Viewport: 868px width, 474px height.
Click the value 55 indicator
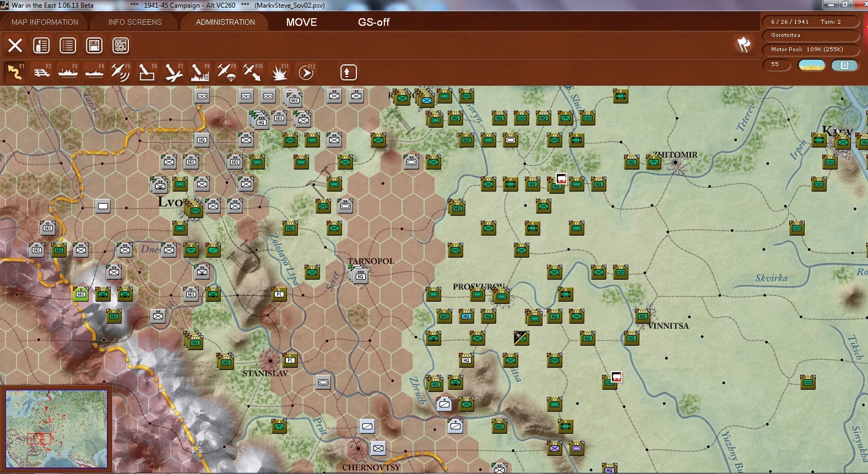click(x=777, y=64)
